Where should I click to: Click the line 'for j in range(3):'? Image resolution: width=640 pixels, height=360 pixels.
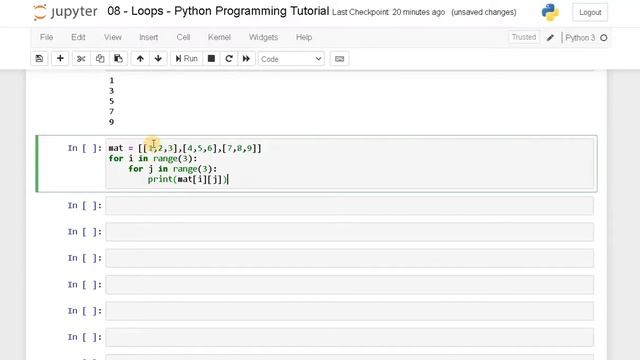(x=173, y=169)
